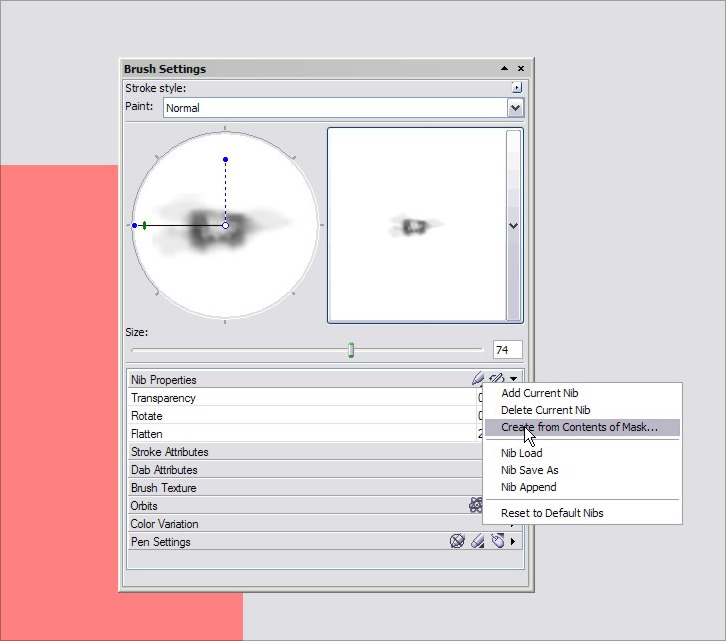726x641 pixels.
Task: Open the Nib Properties dropdown arrow
Action: click(x=514, y=378)
